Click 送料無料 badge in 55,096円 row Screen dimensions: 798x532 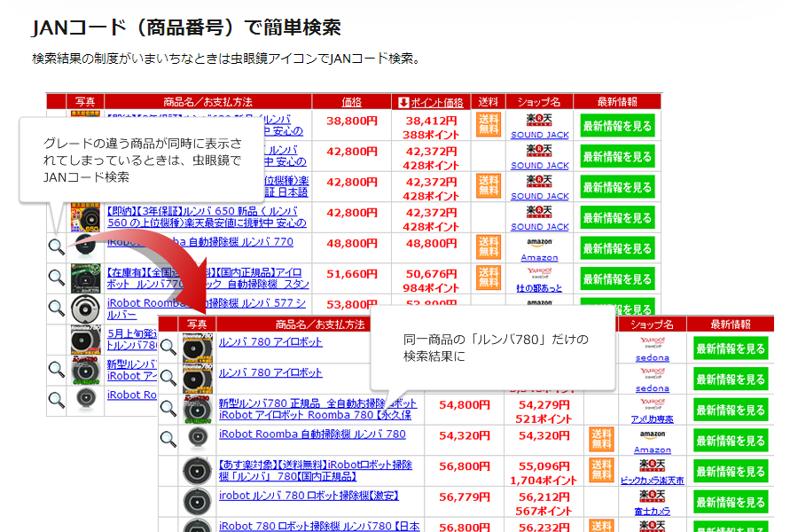601,470
